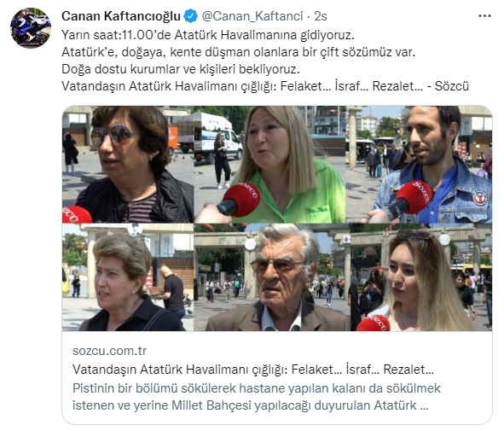Open the photo of woman in black shirt
The height and width of the screenshot is (431, 504).
[x=128, y=277]
